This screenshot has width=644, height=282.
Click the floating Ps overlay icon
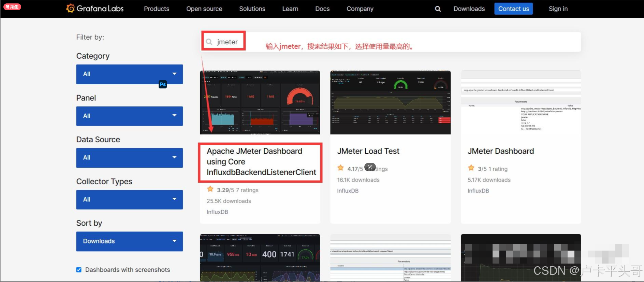163,84
